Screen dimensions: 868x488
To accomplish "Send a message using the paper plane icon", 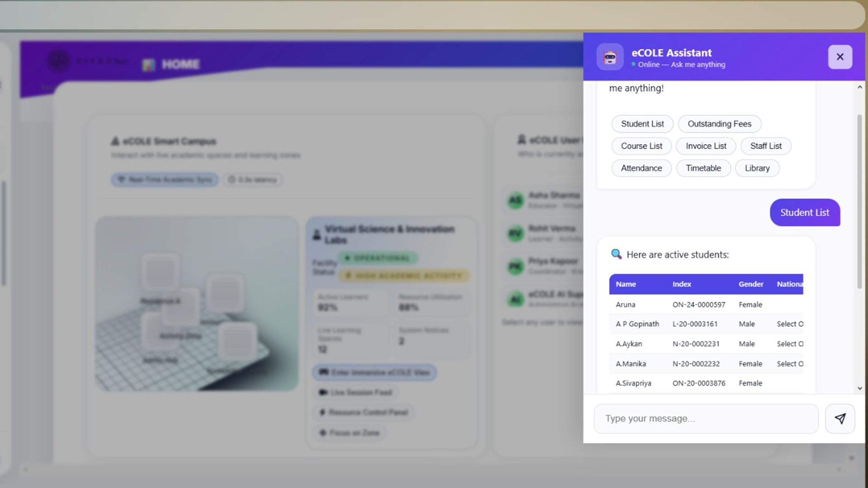I will coord(840,418).
